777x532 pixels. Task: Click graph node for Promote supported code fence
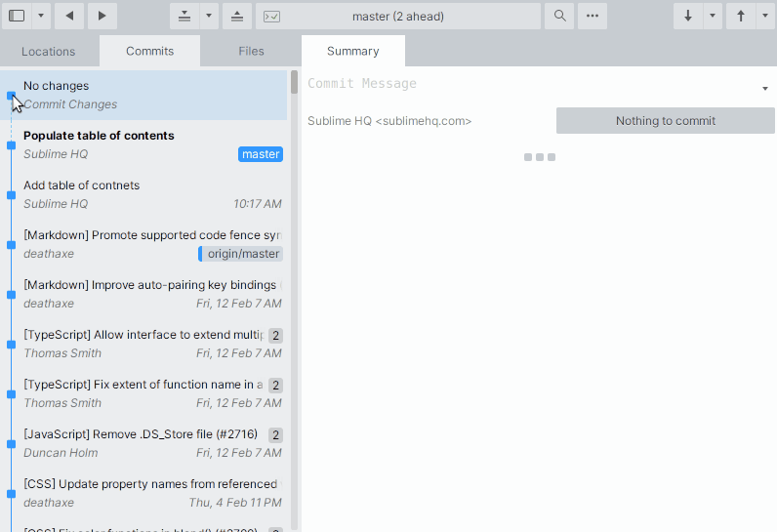tap(12, 245)
